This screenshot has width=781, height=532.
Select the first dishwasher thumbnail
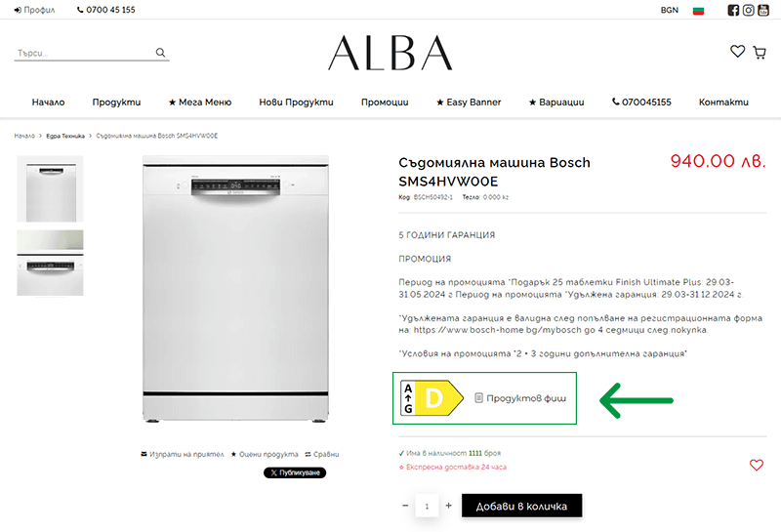click(51, 188)
